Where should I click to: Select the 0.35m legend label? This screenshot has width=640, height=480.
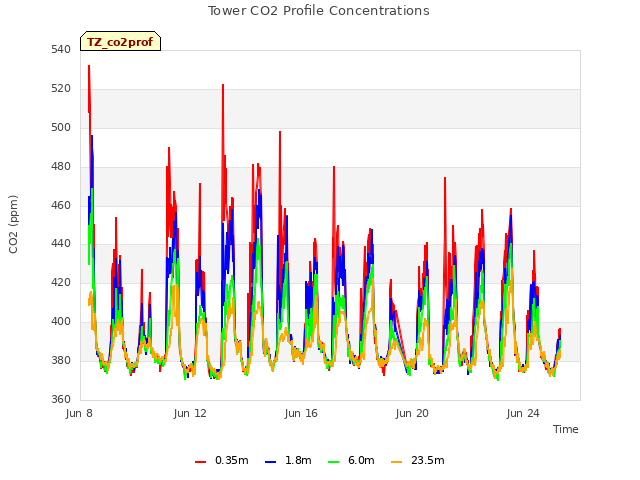tap(231, 460)
